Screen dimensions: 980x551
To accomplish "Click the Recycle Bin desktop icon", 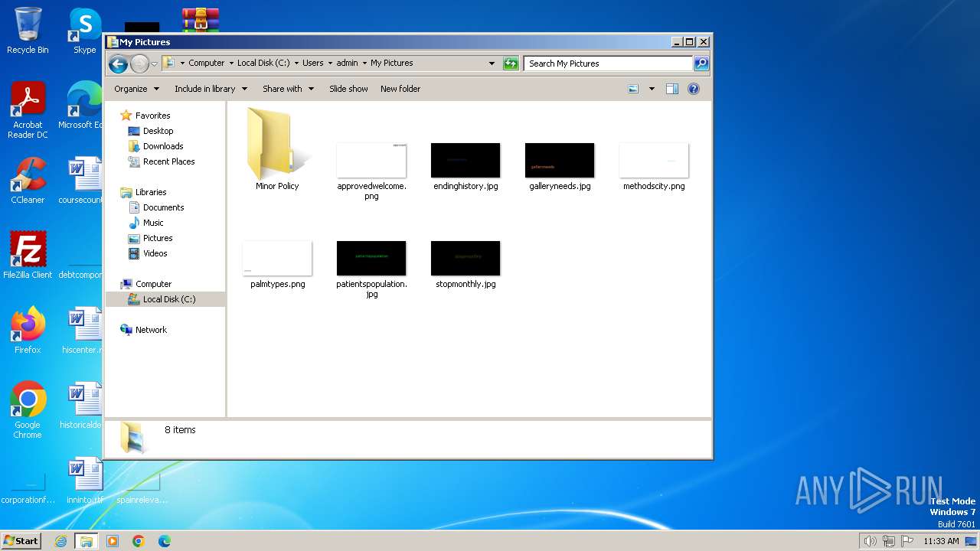I will coord(28,31).
